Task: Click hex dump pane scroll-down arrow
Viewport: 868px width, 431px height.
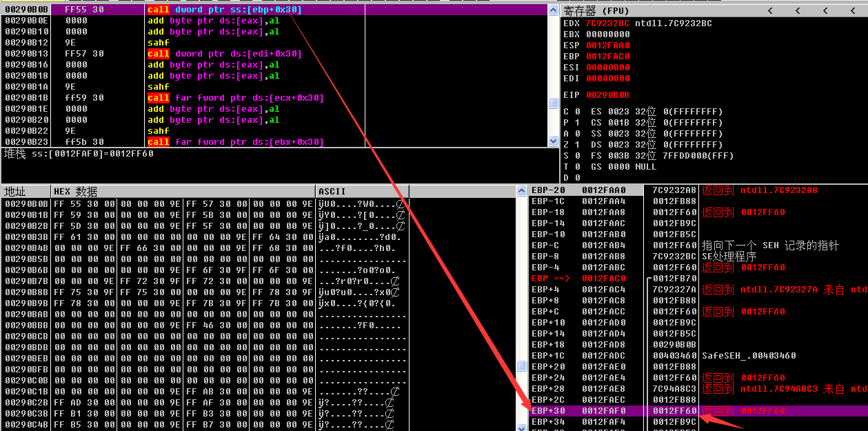Action: click(522, 427)
